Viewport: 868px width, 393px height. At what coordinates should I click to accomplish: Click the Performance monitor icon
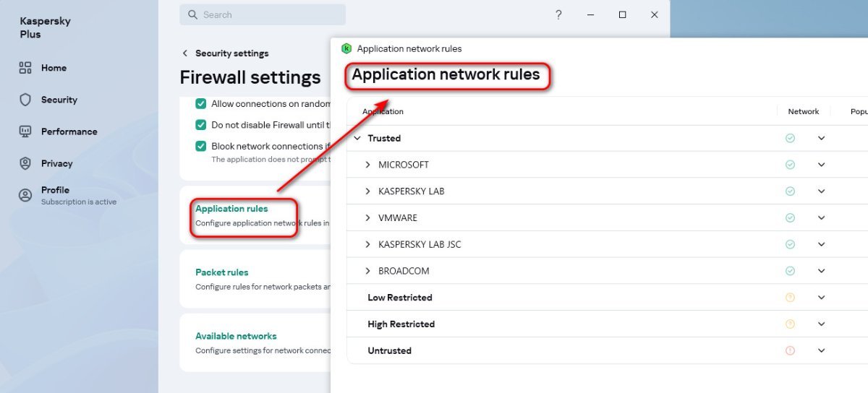[25, 131]
